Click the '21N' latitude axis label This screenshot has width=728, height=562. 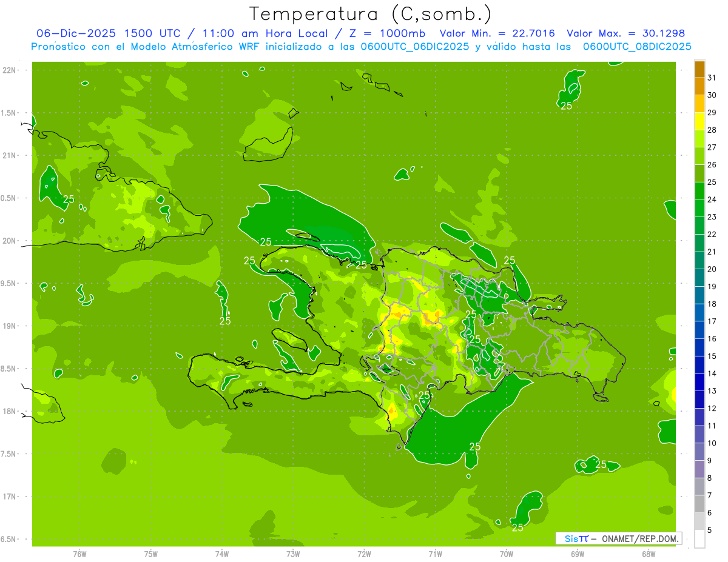(x=9, y=155)
